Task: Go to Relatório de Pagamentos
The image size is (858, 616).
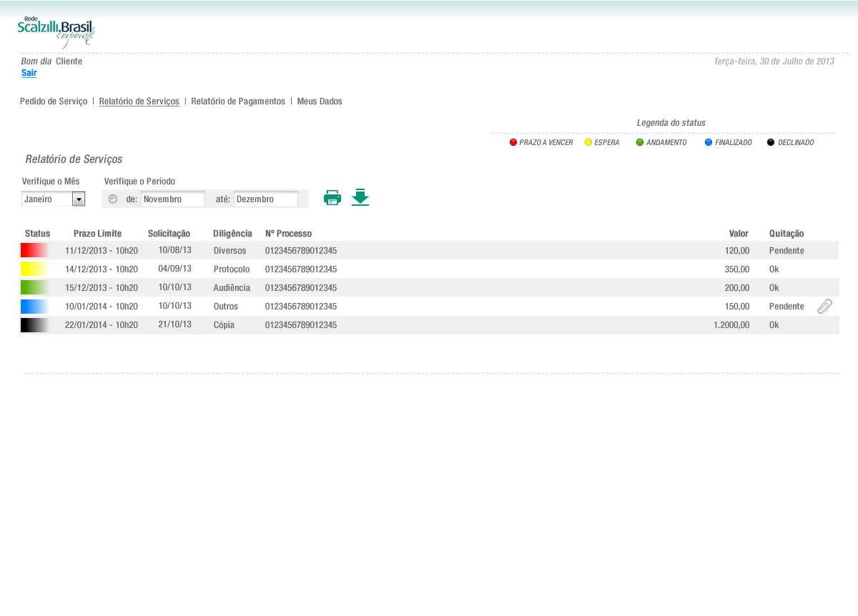Action: click(x=238, y=101)
